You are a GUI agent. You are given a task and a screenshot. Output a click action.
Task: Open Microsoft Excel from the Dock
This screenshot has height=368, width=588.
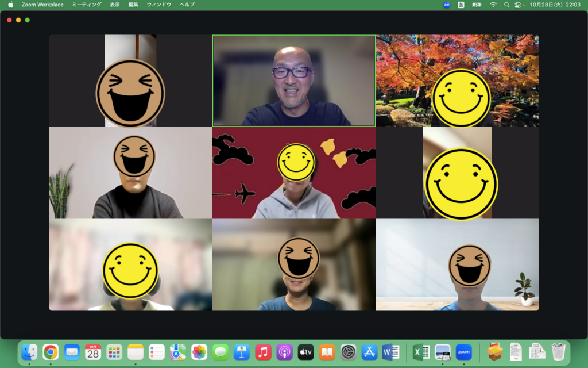(x=421, y=352)
